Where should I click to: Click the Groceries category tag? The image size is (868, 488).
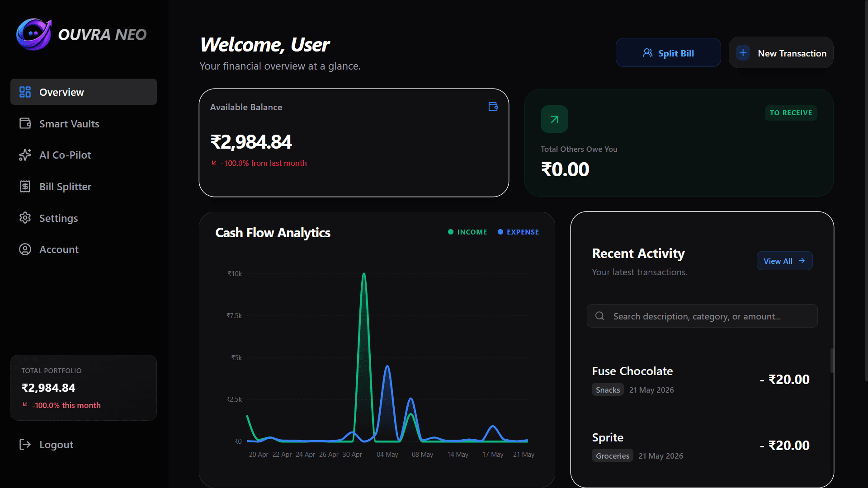pos(612,455)
